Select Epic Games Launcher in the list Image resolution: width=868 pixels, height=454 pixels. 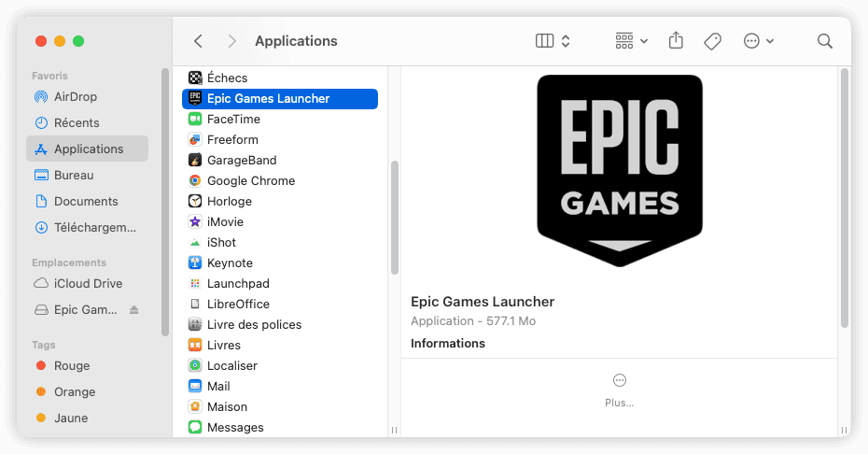[x=280, y=99]
